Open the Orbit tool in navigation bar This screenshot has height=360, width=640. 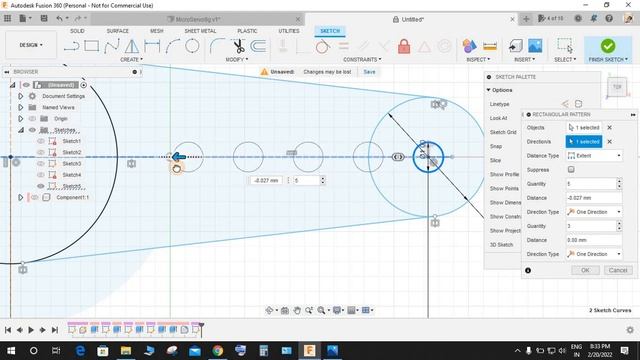tap(269, 311)
